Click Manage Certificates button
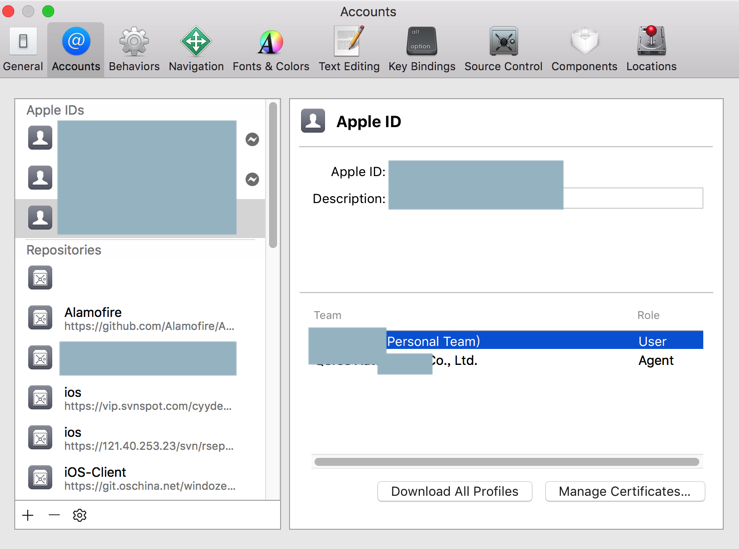739x549 pixels. click(x=624, y=491)
